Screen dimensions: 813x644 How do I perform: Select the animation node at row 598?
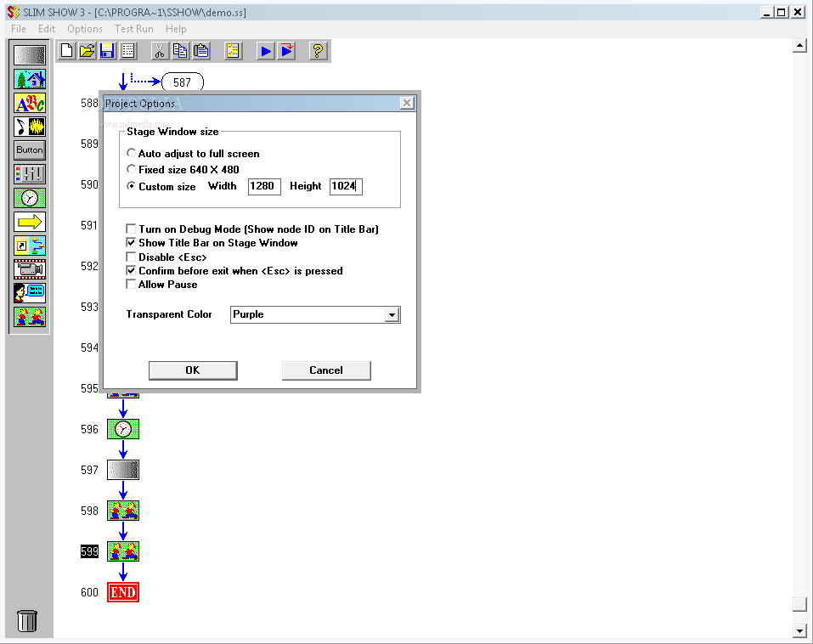[x=123, y=511]
